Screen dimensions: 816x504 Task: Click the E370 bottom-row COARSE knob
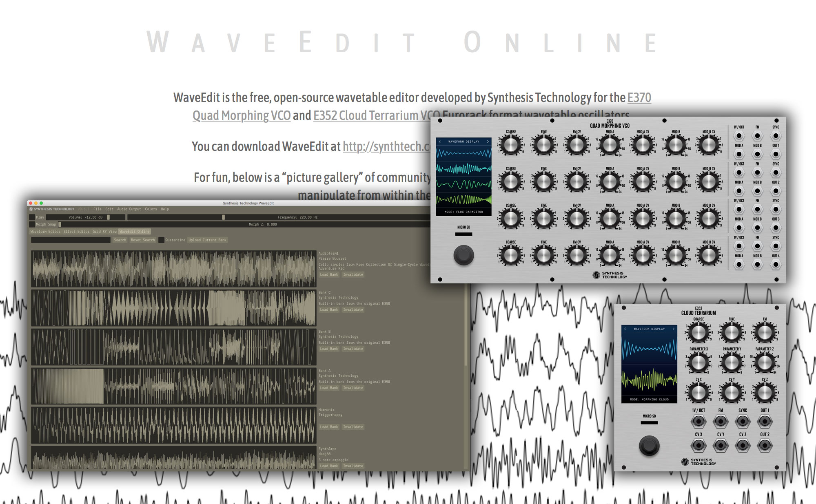tap(511, 255)
